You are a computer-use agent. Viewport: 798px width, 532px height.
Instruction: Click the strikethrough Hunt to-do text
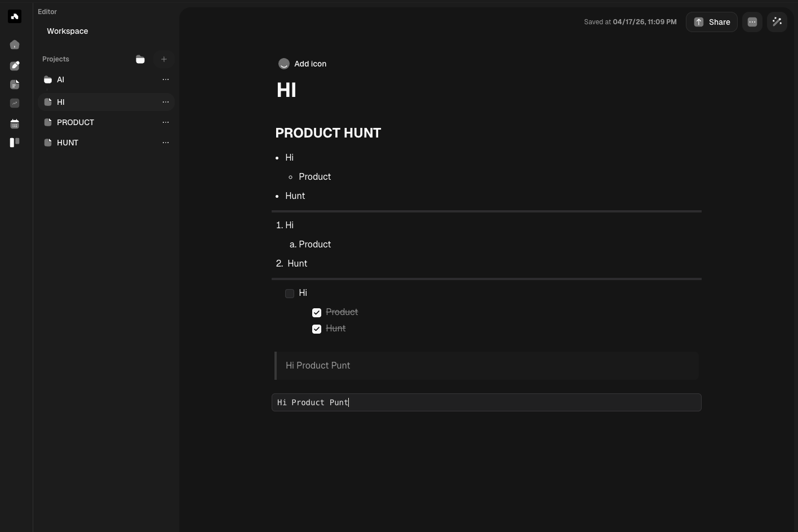(x=336, y=328)
